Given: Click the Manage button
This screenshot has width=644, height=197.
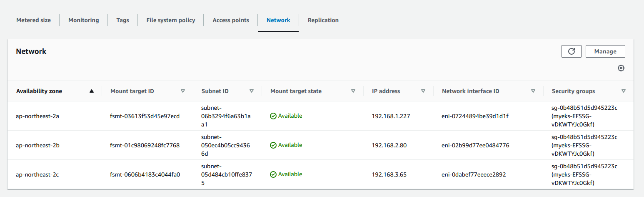Looking at the screenshot, I should [x=605, y=51].
